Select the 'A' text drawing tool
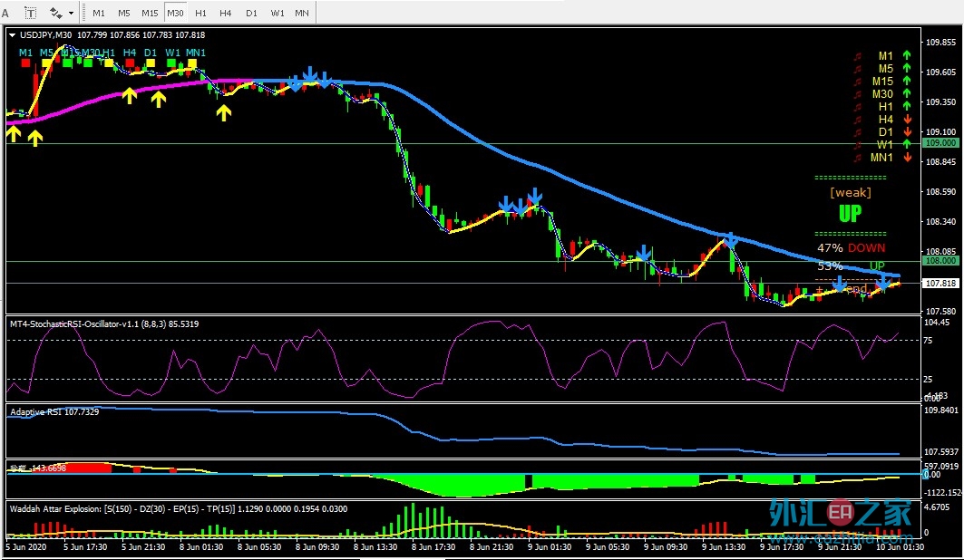This screenshot has height=560, width=964. pyautogui.click(x=5, y=13)
